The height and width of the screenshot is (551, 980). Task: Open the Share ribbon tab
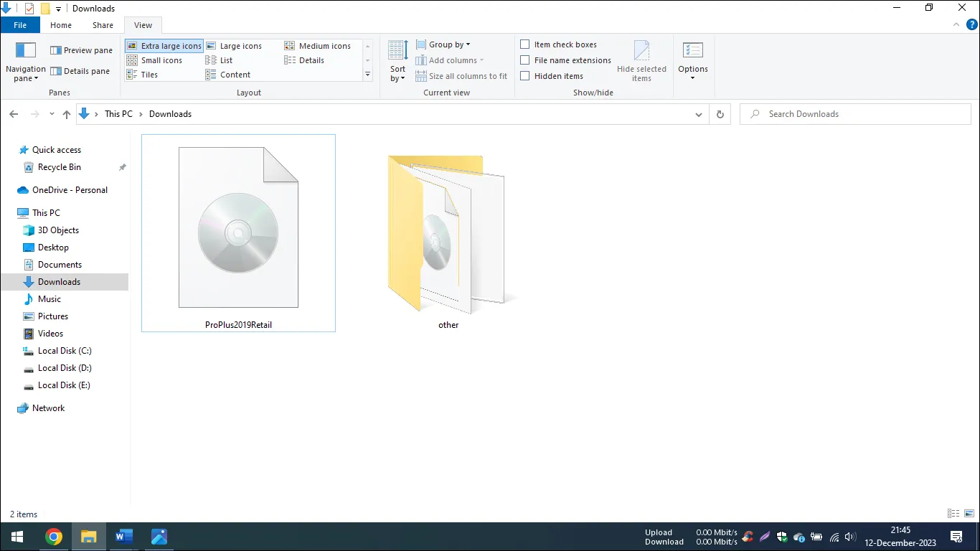tap(103, 25)
